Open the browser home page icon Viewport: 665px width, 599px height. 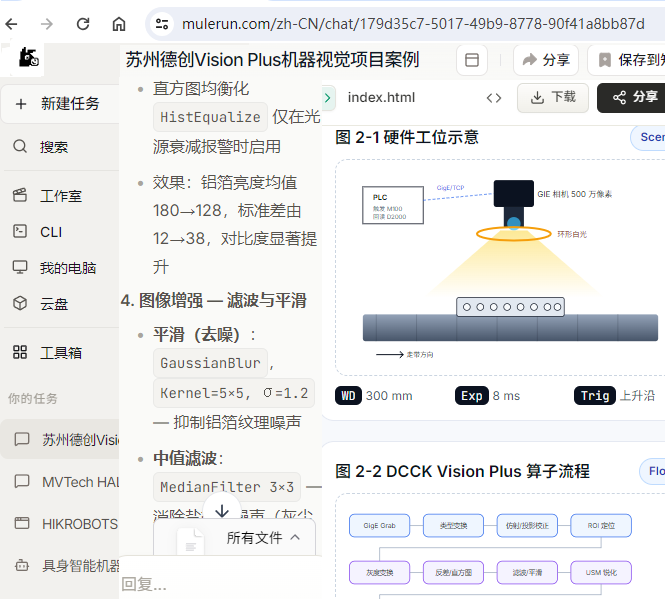click(x=119, y=24)
